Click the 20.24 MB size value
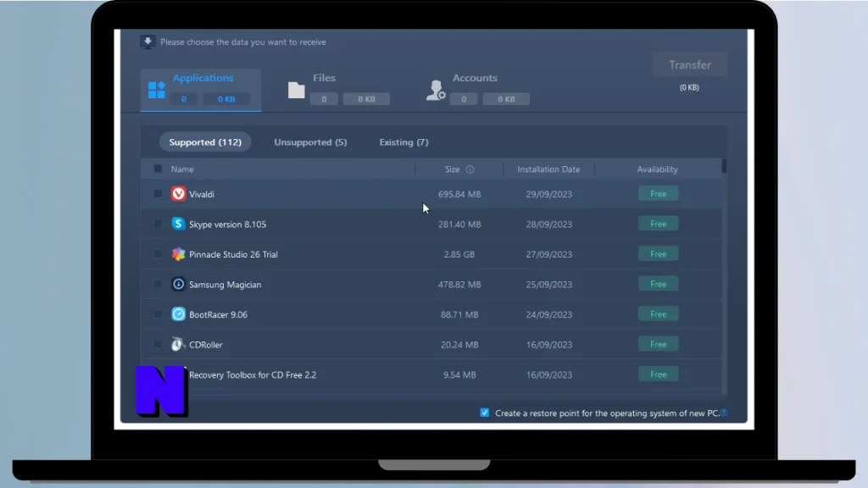Viewport: 868px width, 488px height. (x=459, y=345)
